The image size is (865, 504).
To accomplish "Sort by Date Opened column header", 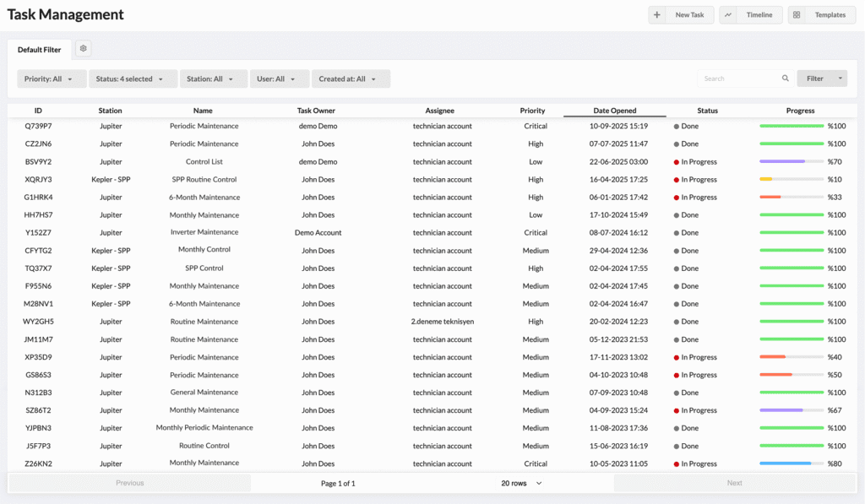I will (614, 111).
